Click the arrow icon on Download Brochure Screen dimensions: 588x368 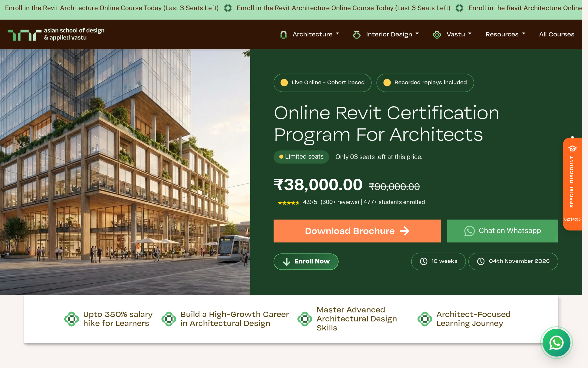click(x=404, y=231)
